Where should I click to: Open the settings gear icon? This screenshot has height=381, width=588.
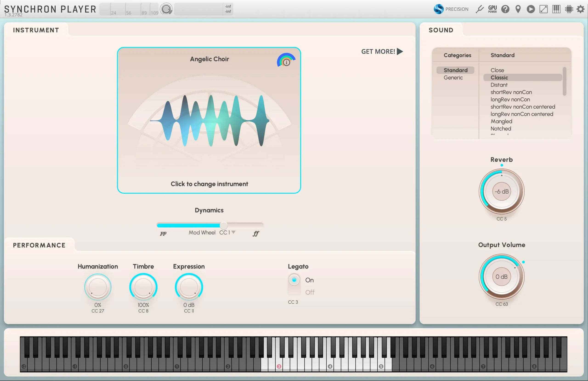[581, 9]
